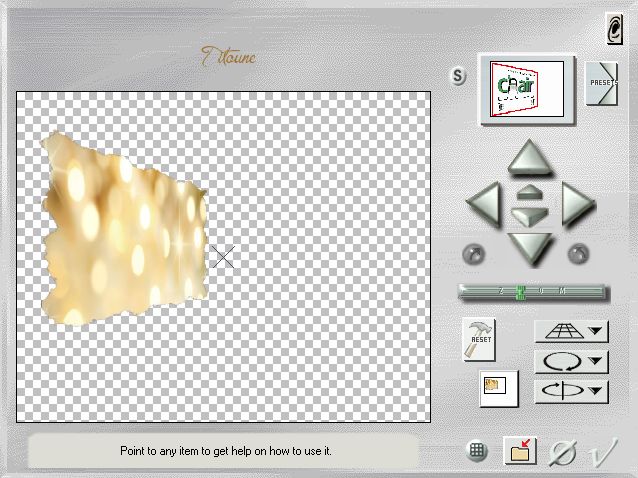Click the large up arrow
Viewport: 638px width, 478px height.
pos(529,157)
